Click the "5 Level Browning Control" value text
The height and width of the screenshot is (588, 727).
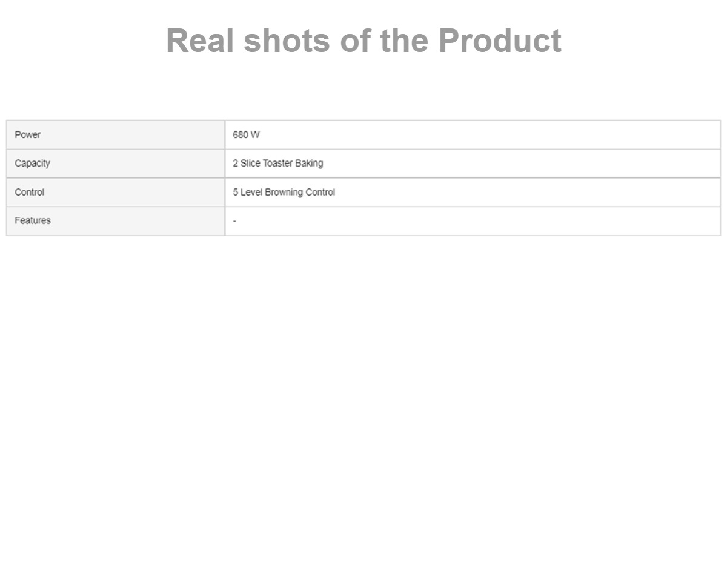[x=284, y=192]
